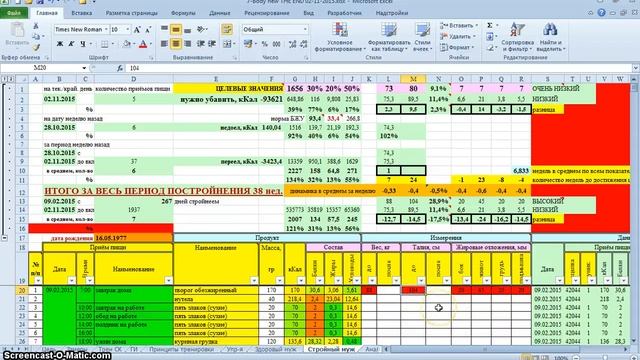Align text right

(187, 44)
